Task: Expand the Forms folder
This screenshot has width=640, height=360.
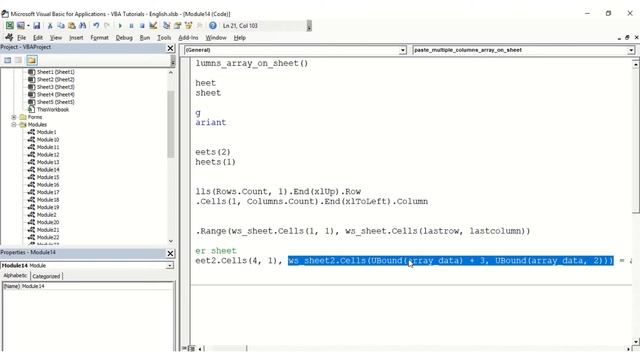Action: click(14, 117)
